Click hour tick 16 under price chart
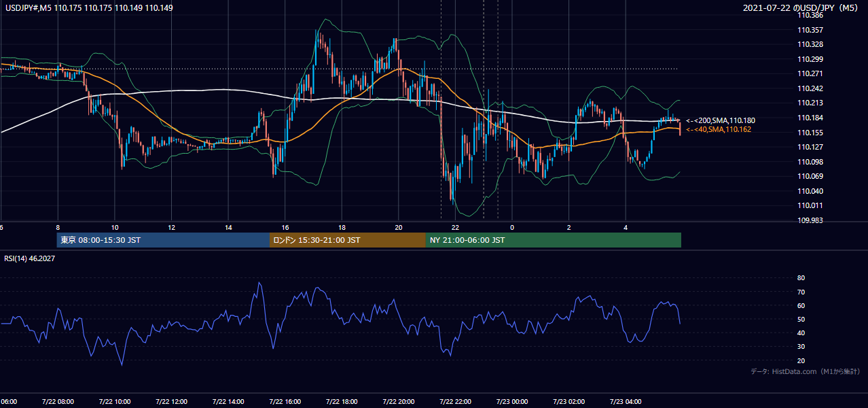Image resolution: width=868 pixels, height=408 pixels. coord(285,227)
